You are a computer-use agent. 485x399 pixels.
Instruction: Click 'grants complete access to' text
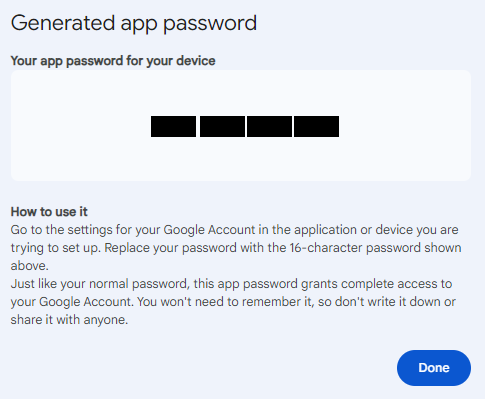[x=377, y=284]
